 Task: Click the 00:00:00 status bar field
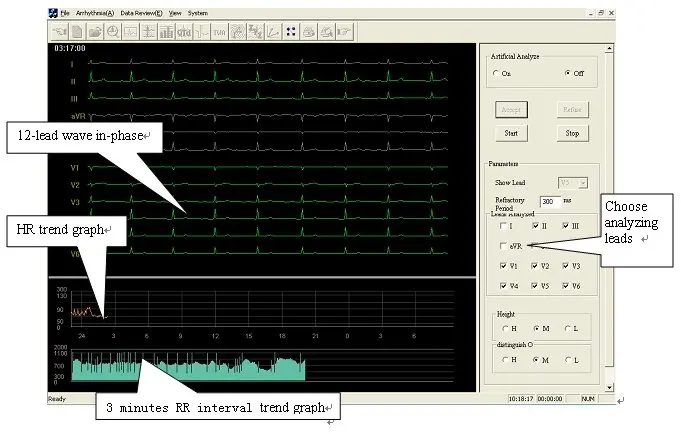[x=550, y=399]
